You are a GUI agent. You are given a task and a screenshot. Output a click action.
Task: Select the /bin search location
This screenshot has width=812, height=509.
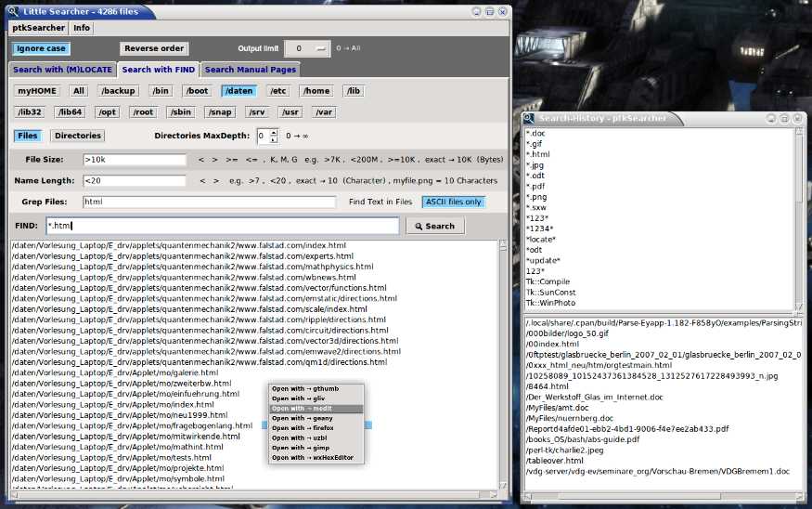tap(161, 91)
